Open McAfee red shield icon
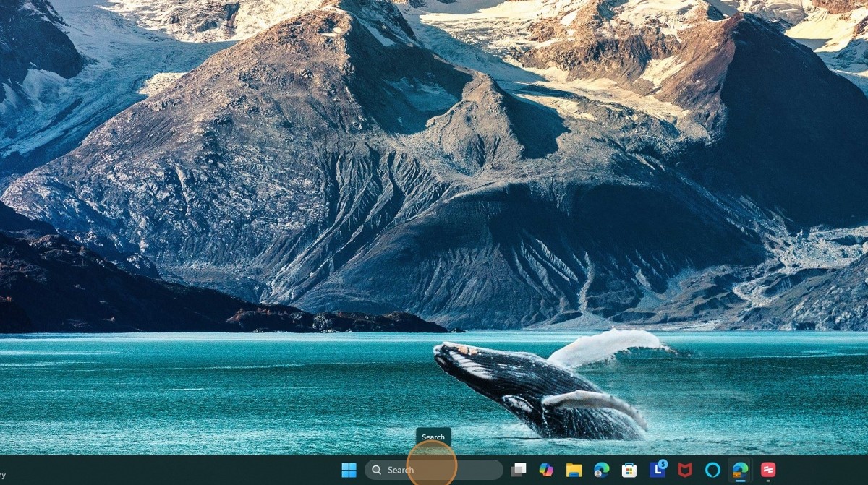 tap(684, 470)
